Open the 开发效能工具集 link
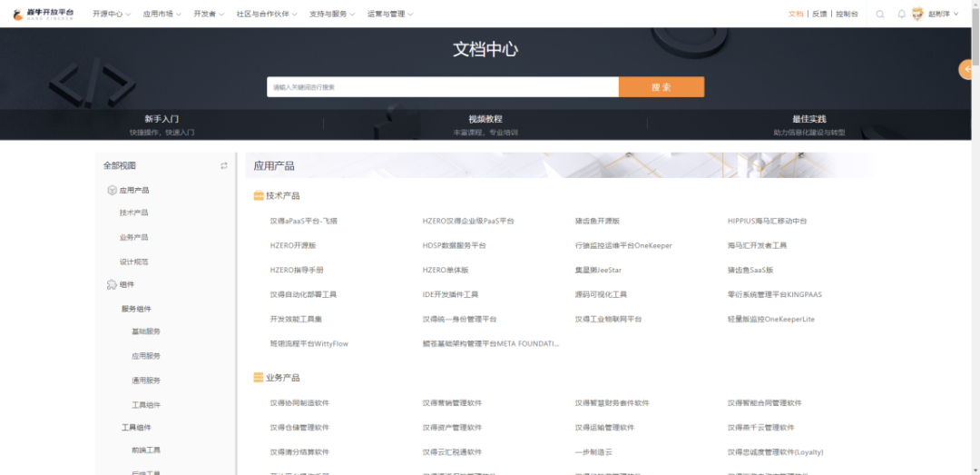Image resolution: width=980 pixels, height=475 pixels. pyautogui.click(x=296, y=319)
